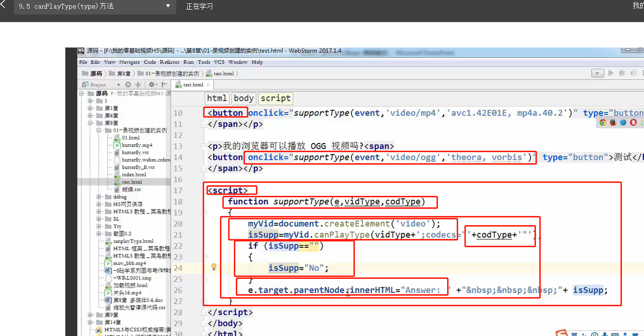This screenshot has width=644, height=336.
Task: Click the WebStorm logo in title bar
Action: tap(81, 50)
